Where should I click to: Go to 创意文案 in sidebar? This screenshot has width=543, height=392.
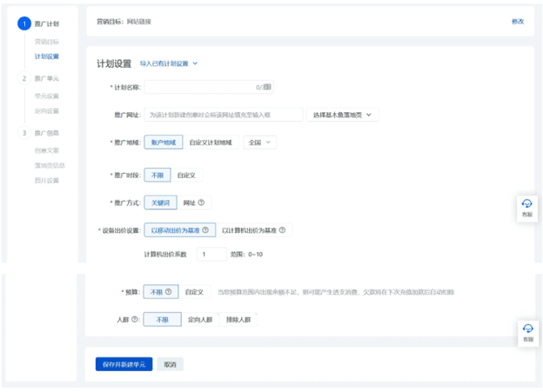(47, 150)
